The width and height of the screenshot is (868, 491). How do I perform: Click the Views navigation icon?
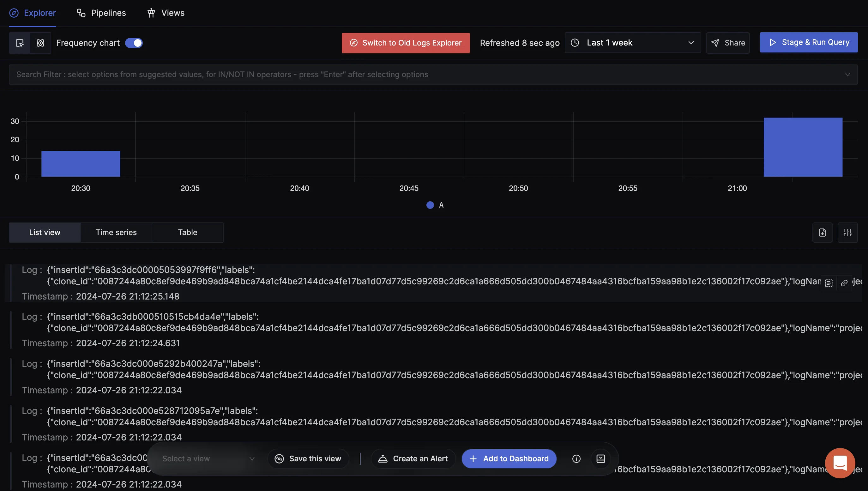[x=151, y=12]
